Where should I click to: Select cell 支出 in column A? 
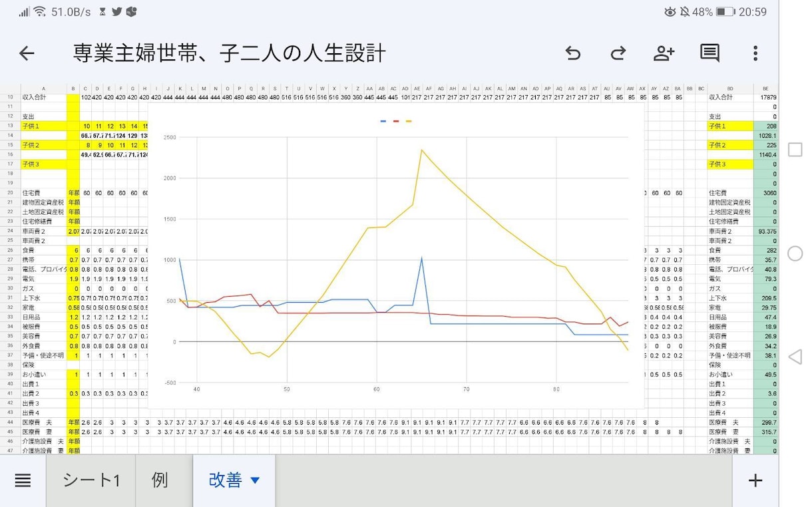[44, 116]
